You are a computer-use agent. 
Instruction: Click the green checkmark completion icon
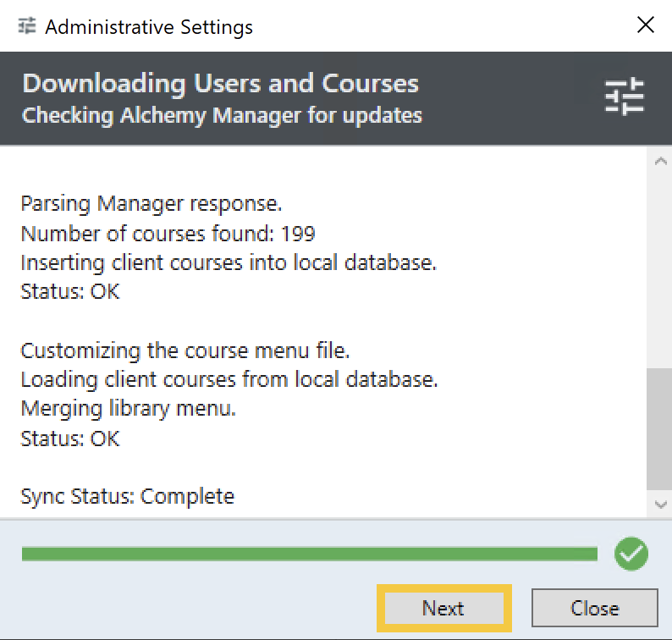[x=631, y=554]
